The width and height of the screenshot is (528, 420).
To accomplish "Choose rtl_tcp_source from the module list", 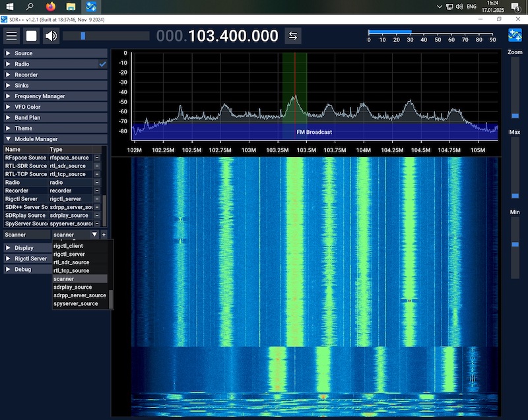I will pos(80,271).
